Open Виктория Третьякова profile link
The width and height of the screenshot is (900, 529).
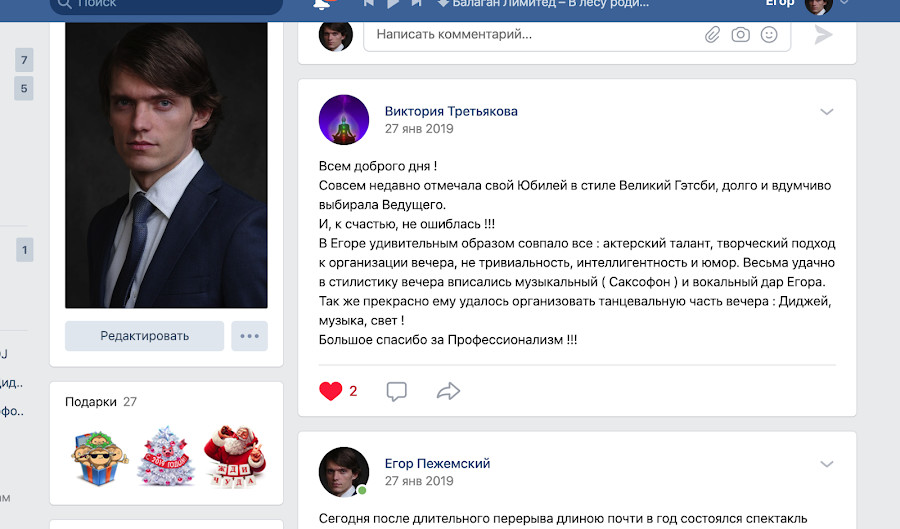click(x=451, y=111)
